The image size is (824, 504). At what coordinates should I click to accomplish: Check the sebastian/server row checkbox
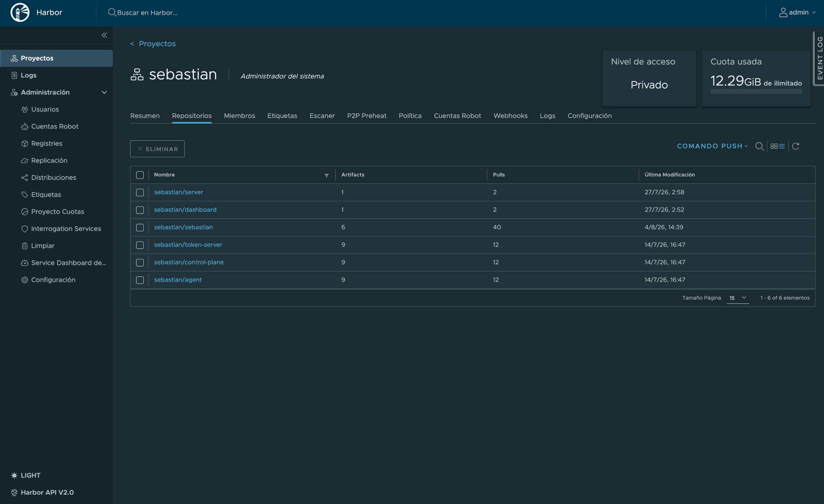click(x=140, y=193)
